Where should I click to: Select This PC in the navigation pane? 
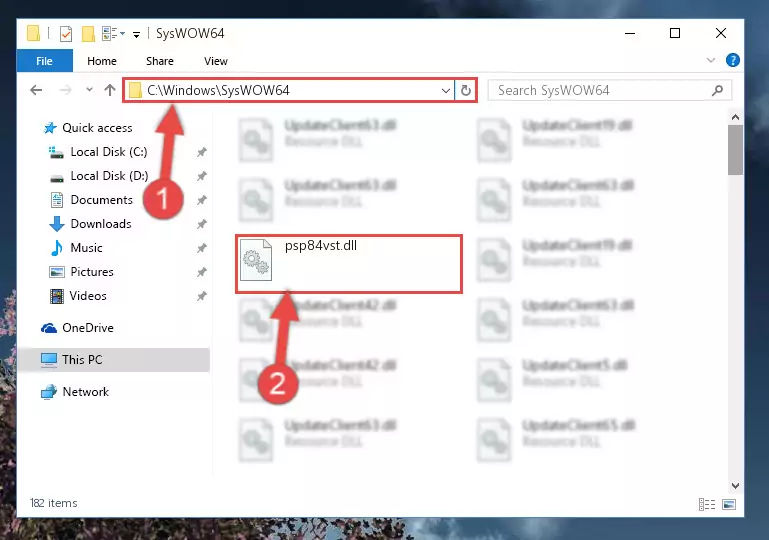click(x=113, y=360)
